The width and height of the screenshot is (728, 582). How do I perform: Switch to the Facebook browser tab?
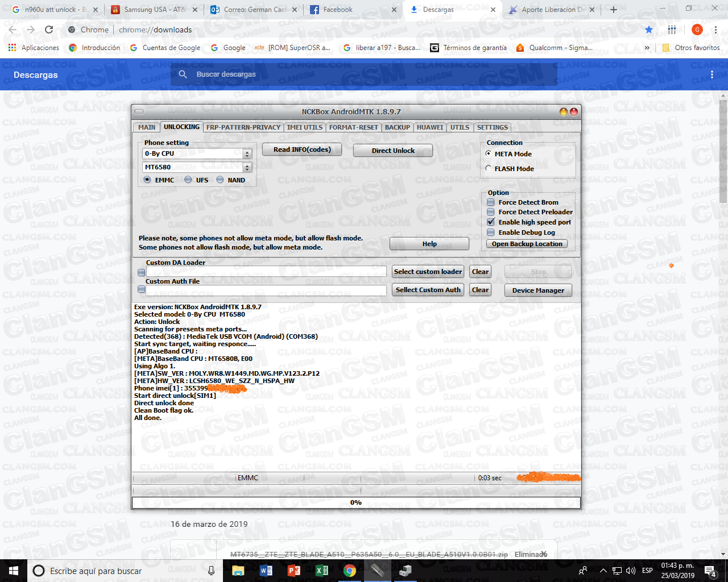pos(353,10)
